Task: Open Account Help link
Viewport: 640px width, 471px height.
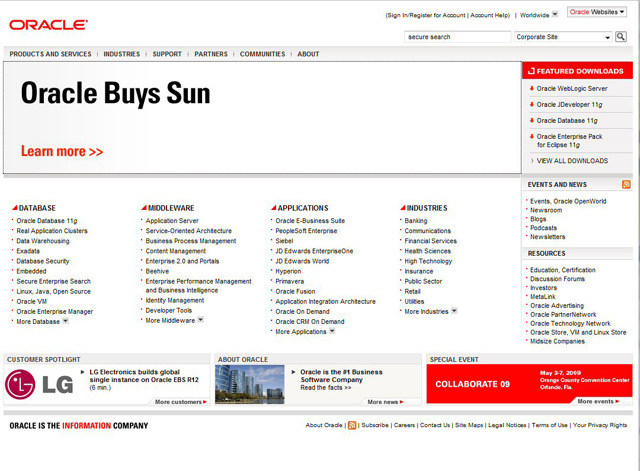Action: 489,15
